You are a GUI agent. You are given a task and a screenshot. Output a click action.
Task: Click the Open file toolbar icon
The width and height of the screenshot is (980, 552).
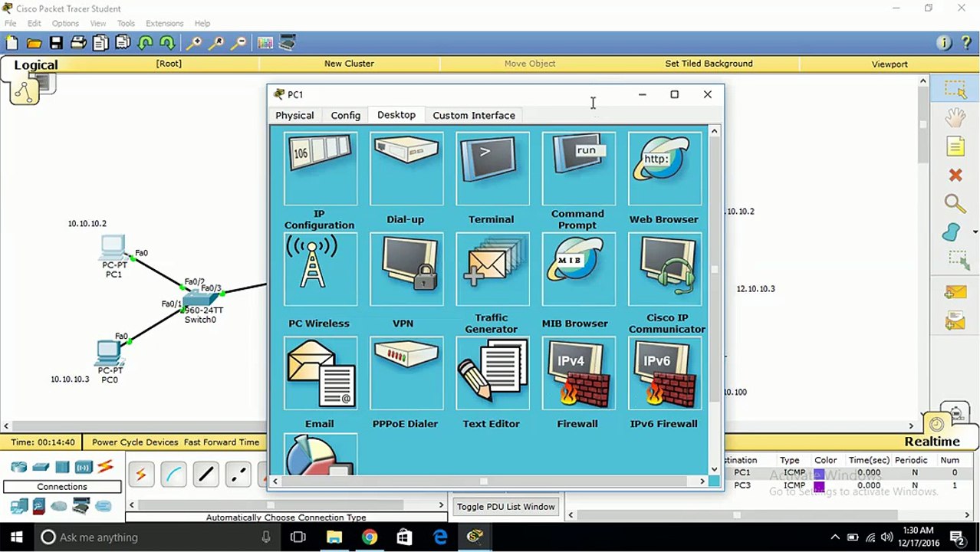pos(34,44)
